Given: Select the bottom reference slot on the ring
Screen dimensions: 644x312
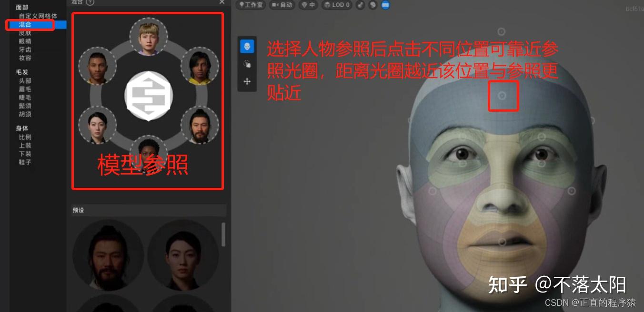Looking at the screenshot, I should tap(149, 155).
